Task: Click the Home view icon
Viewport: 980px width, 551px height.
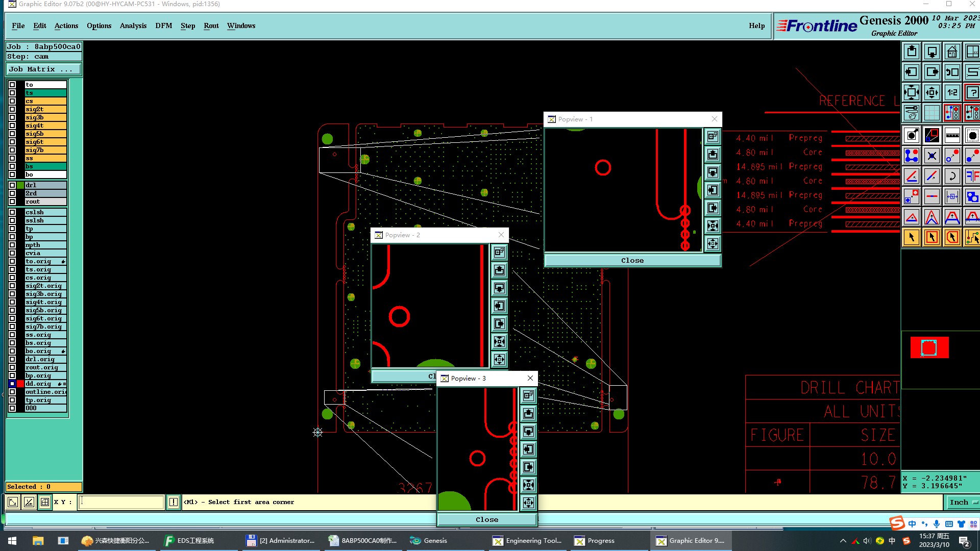Action: (x=952, y=52)
